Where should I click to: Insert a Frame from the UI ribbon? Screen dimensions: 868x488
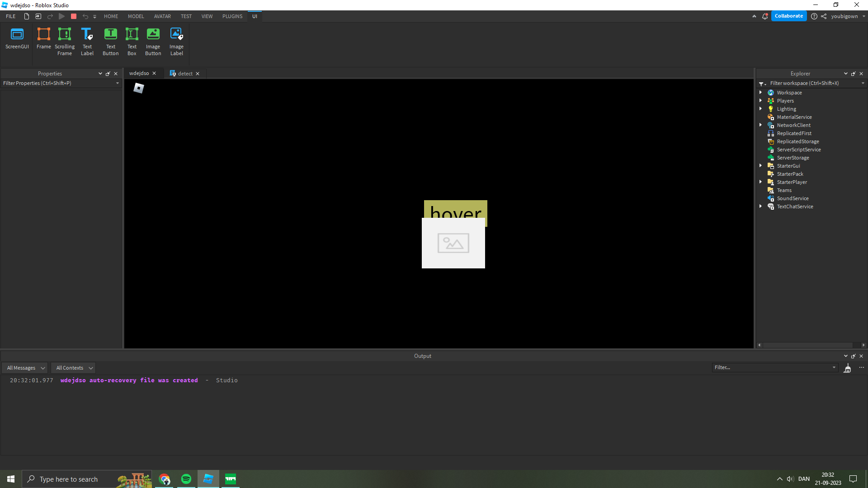coord(43,41)
